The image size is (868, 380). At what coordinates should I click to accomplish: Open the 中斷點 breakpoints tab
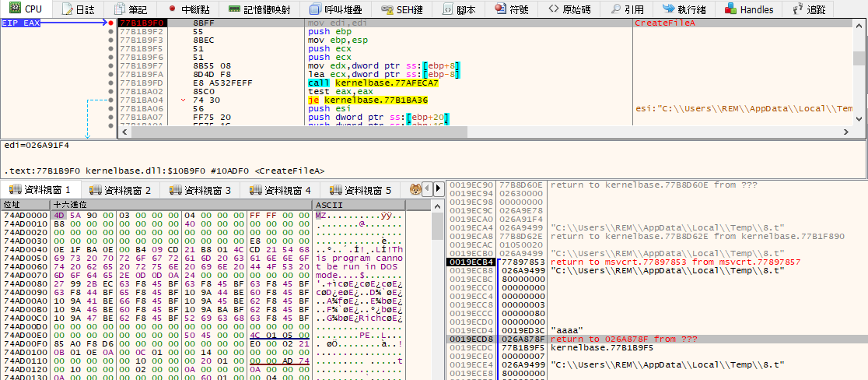187,9
